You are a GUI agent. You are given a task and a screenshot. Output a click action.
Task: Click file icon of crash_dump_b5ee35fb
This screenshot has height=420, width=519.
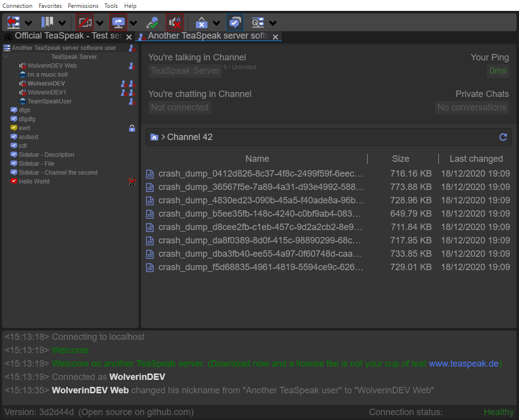point(150,214)
